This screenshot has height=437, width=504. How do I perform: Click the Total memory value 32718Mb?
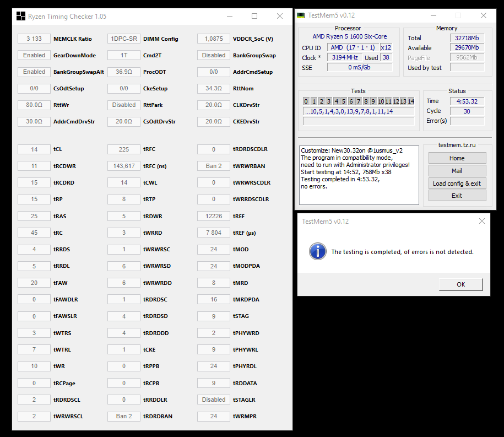(x=467, y=38)
